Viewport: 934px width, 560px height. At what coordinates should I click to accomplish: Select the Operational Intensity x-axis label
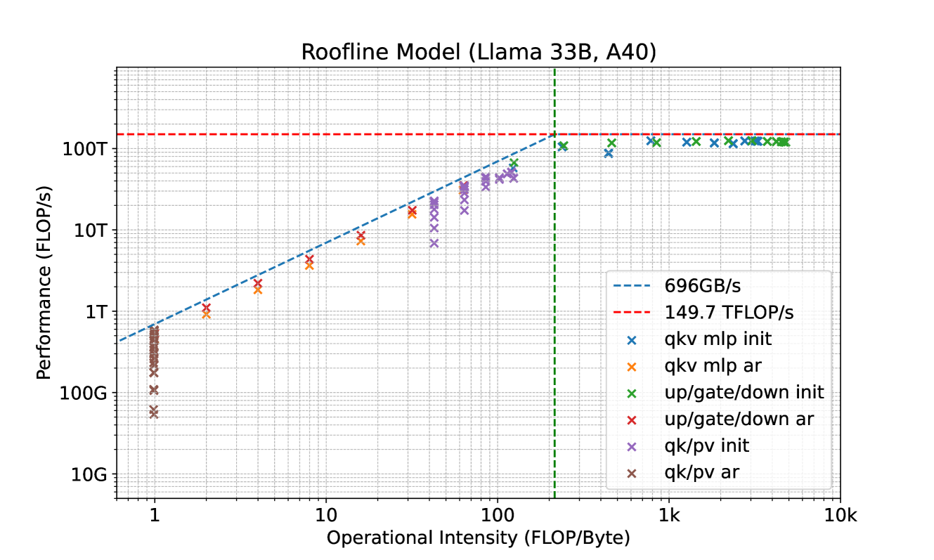(x=478, y=538)
